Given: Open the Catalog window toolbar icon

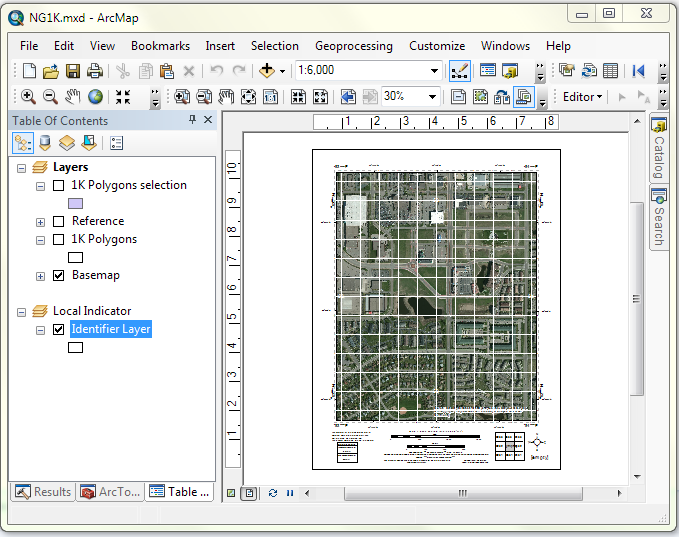Looking at the screenshot, I should [510, 70].
